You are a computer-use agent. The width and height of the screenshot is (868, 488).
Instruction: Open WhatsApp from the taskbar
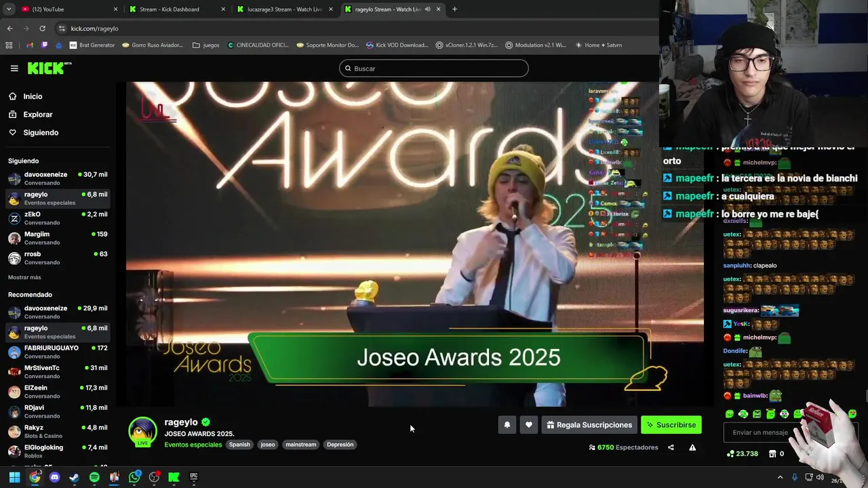pyautogui.click(x=134, y=477)
